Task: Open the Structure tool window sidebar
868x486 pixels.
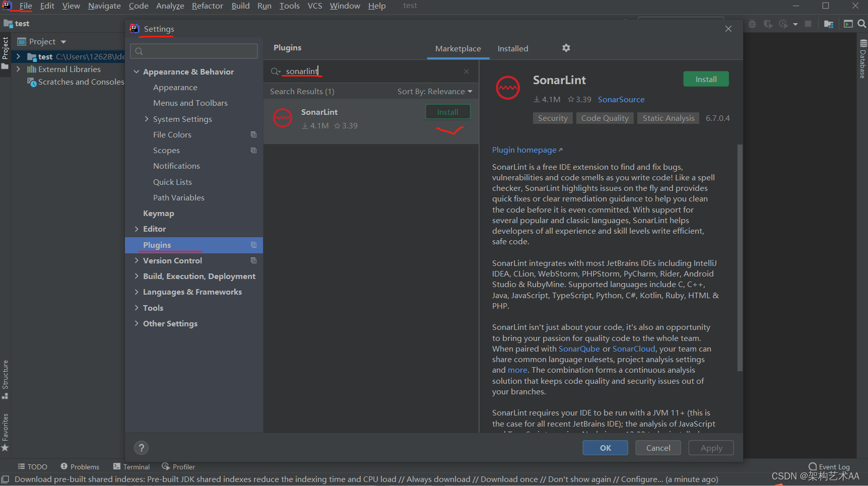Action: pyautogui.click(x=5, y=379)
